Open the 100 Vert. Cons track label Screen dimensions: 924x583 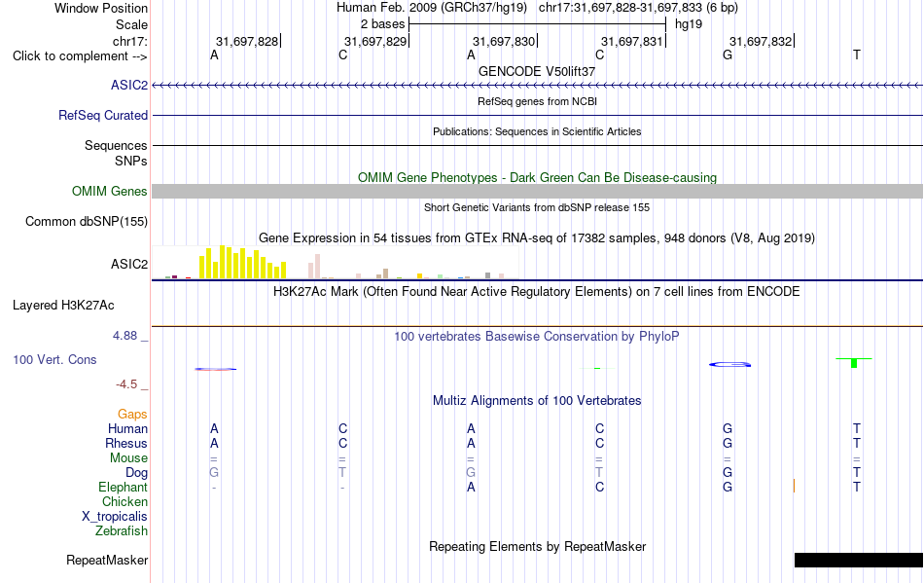pyautogui.click(x=54, y=359)
